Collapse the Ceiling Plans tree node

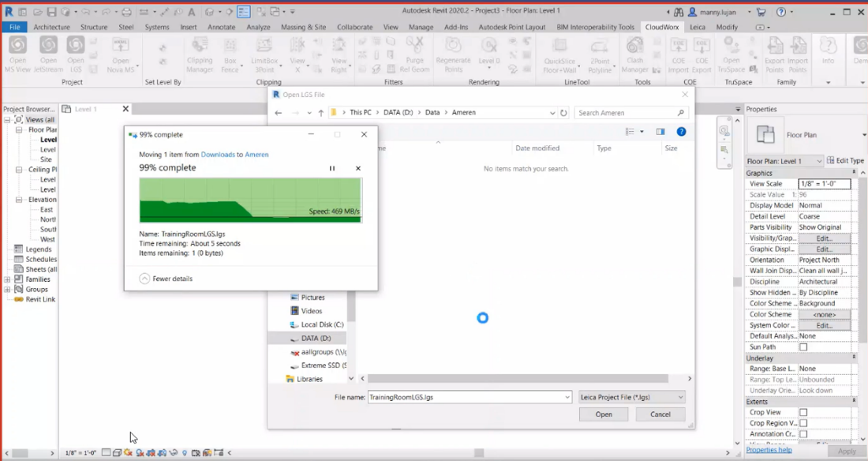(19, 170)
